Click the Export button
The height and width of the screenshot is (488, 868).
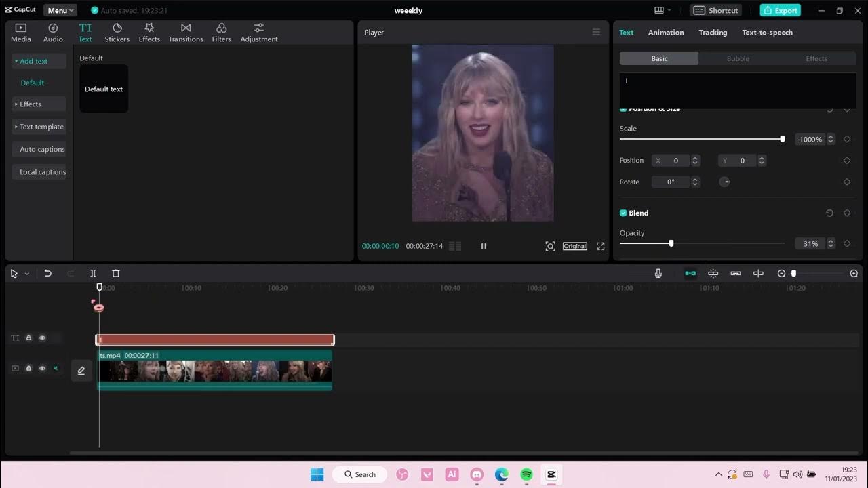click(x=780, y=10)
